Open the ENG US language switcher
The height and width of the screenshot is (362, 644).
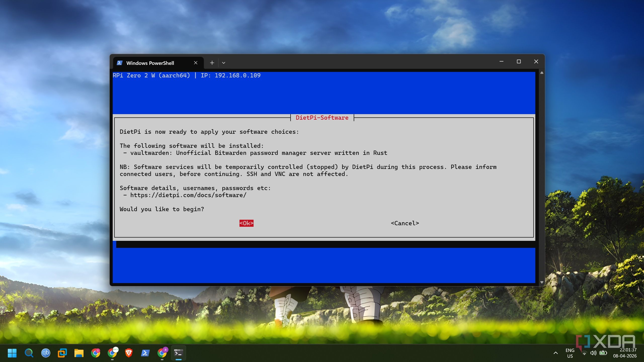570,353
